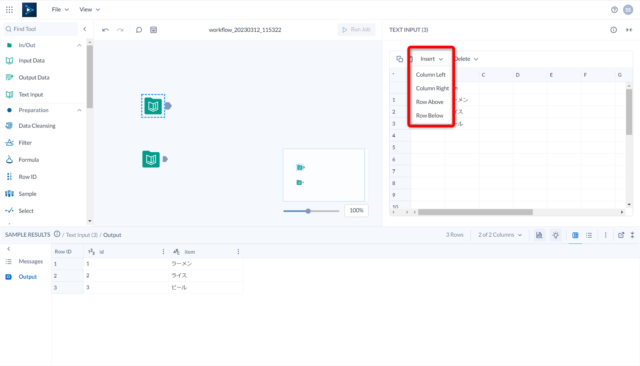The width and height of the screenshot is (640, 366).
Task: Click the apps grid launcher icon
Action: pos(9,9)
